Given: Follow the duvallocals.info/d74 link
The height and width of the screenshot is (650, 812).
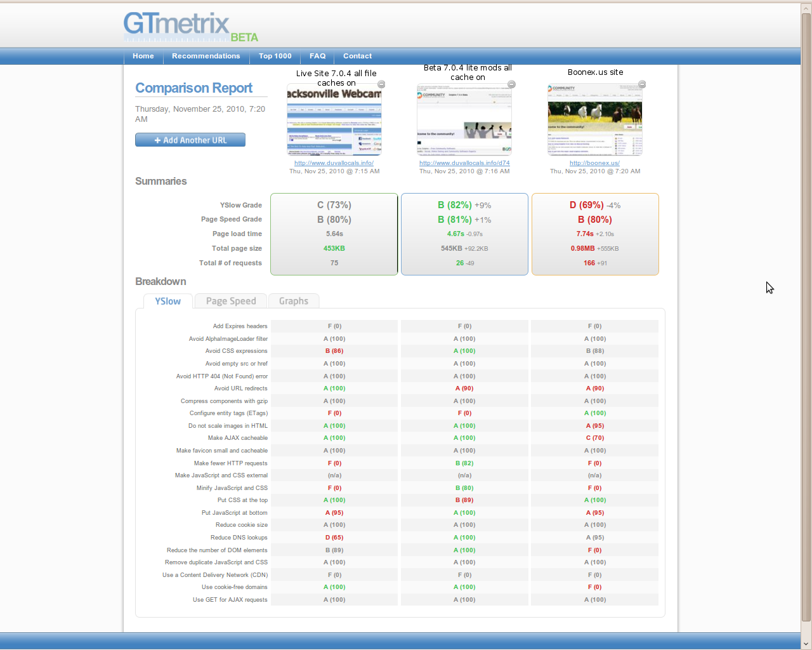Looking at the screenshot, I should coord(464,163).
